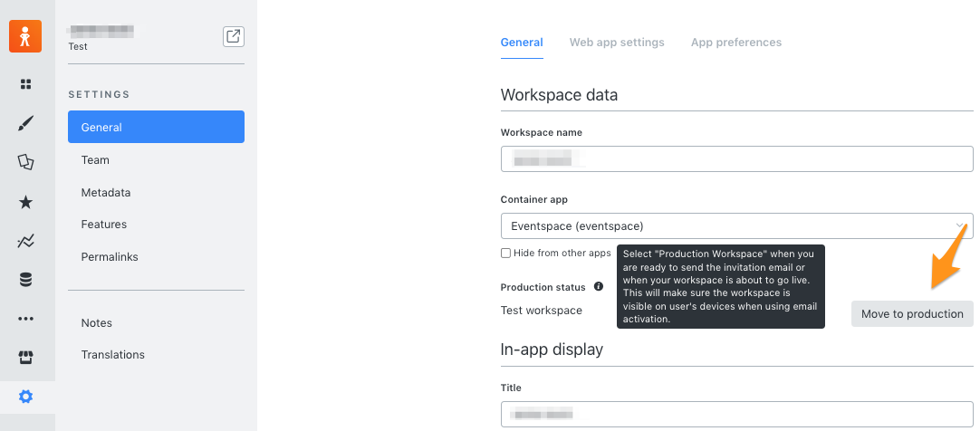Click the Workspace name input field
Viewport: 980px width, 431px height.
coord(737,158)
